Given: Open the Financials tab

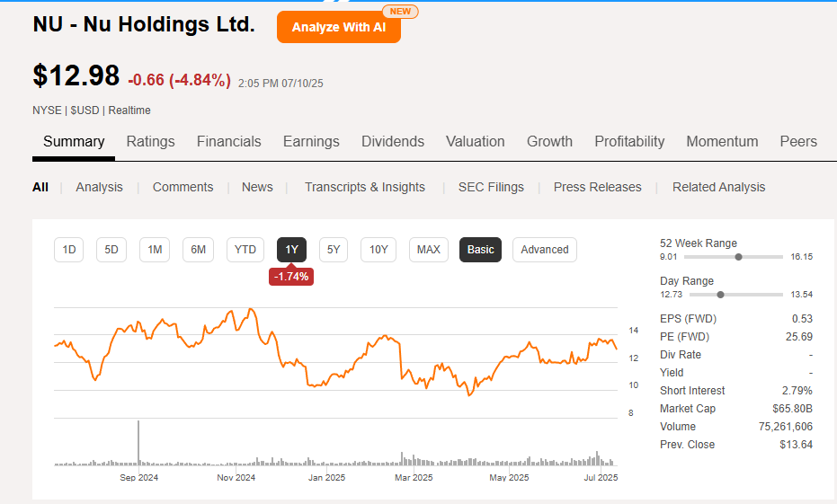Looking at the screenshot, I should tap(228, 141).
